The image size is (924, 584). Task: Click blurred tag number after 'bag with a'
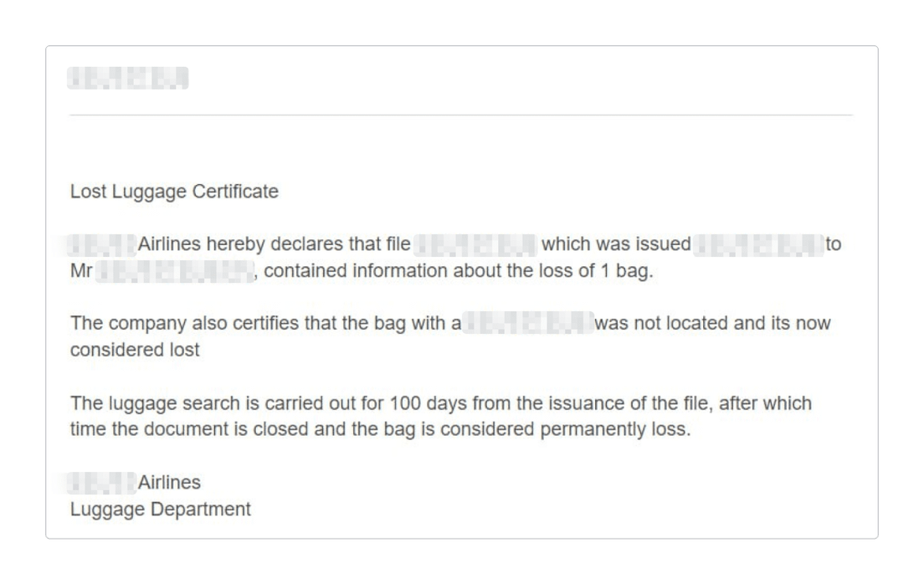(x=529, y=323)
